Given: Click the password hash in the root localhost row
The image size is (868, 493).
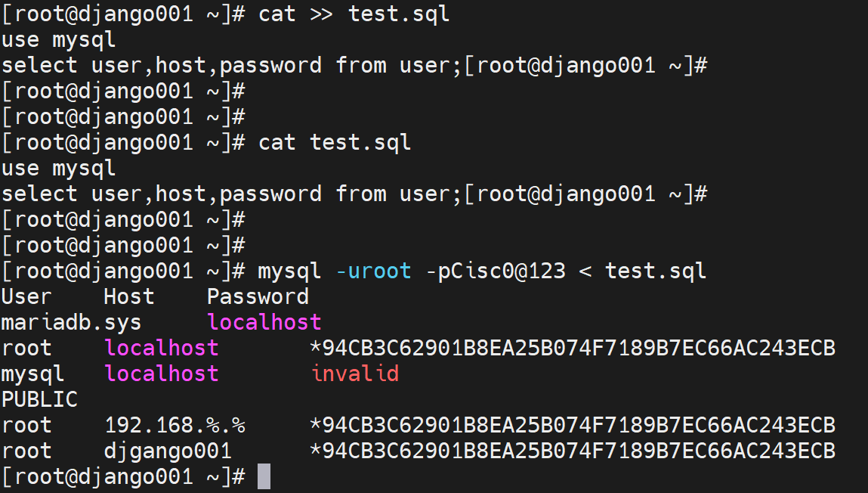Looking at the screenshot, I should coord(573,348).
